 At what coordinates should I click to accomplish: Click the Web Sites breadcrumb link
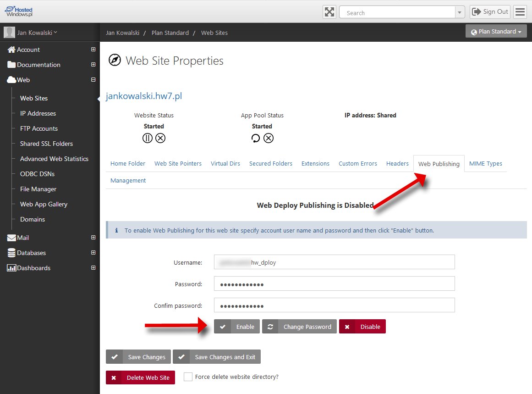click(214, 33)
